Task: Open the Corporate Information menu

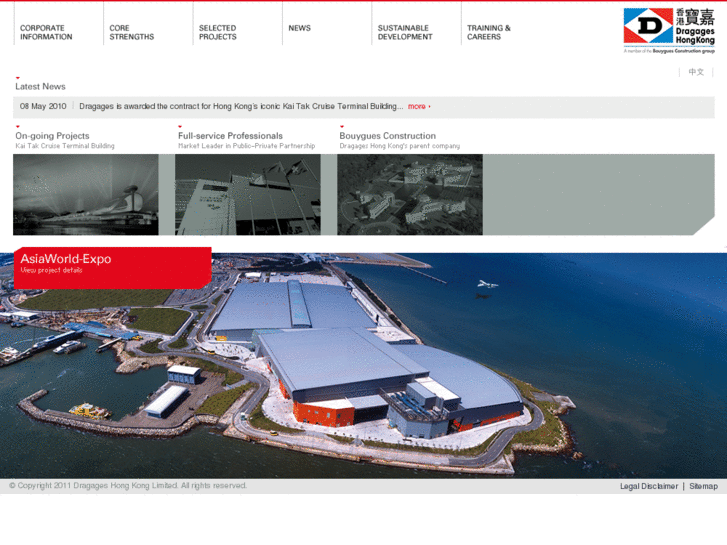Action: pyautogui.click(x=46, y=32)
